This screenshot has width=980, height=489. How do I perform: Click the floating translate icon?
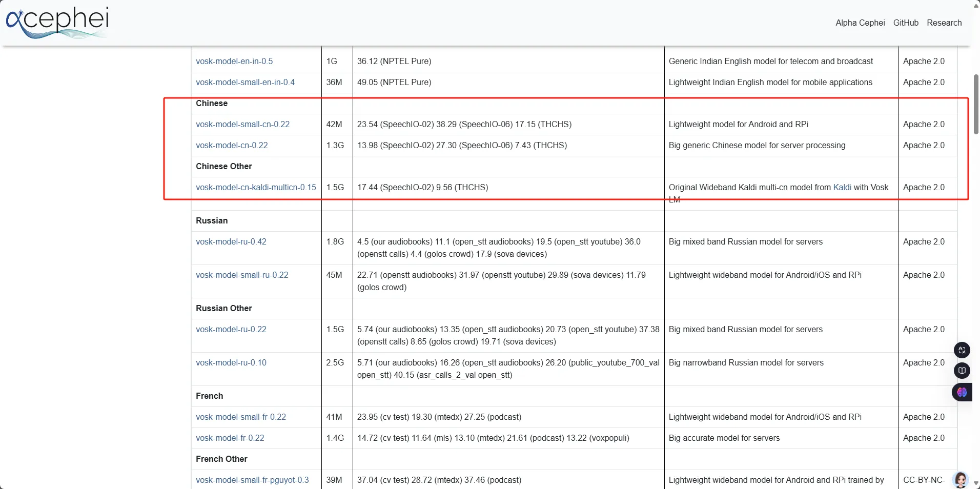tap(962, 350)
